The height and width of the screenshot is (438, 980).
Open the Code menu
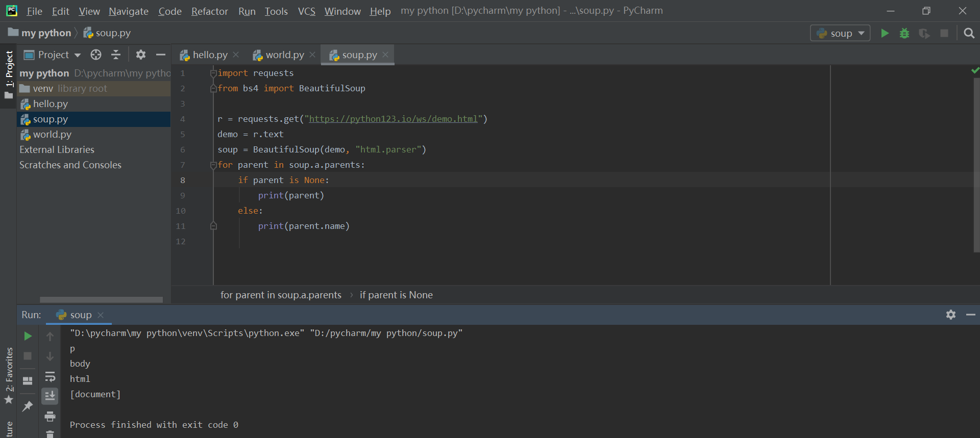170,11
